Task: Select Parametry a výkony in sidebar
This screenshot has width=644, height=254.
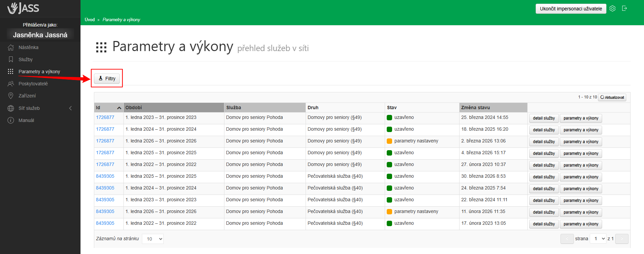Action: tap(39, 72)
